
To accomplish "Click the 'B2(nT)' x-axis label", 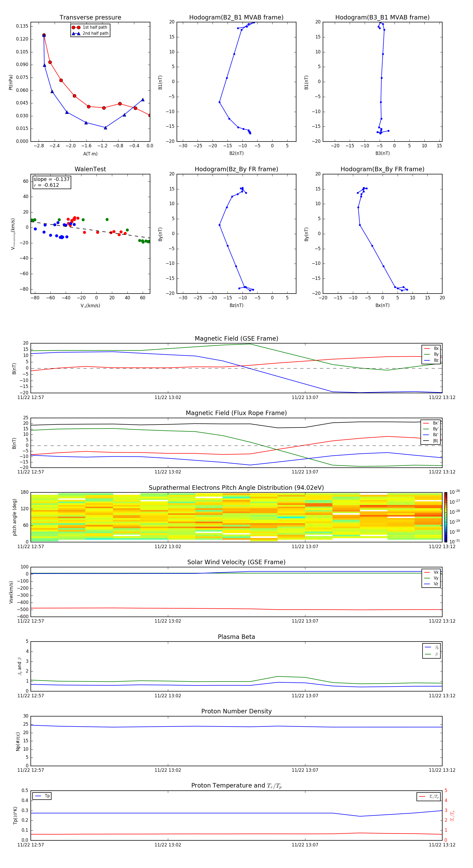I will (x=236, y=153).
